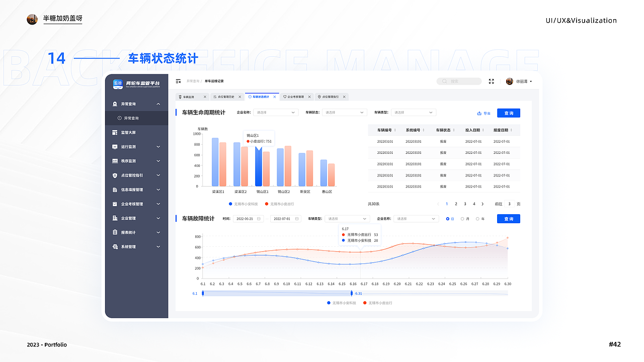The height and width of the screenshot is (362, 644).
Task: Sort table by 投入日期 column
Action: click(482, 130)
